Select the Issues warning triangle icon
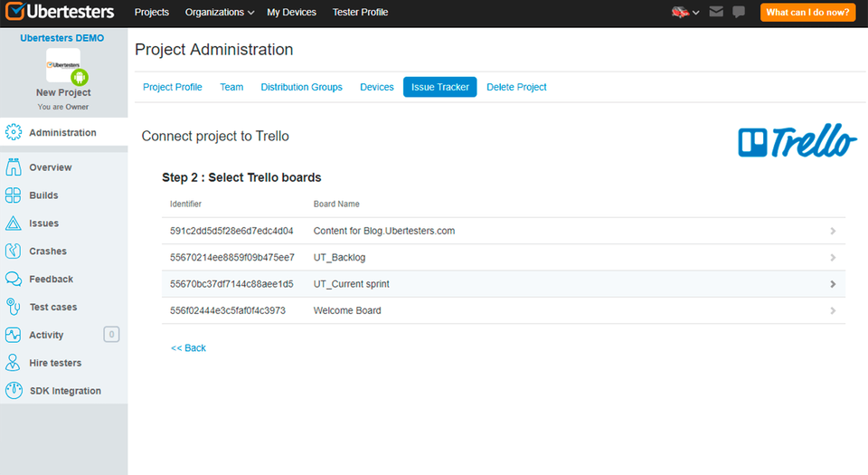This screenshot has height=475, width=868. tap(14, 223)
